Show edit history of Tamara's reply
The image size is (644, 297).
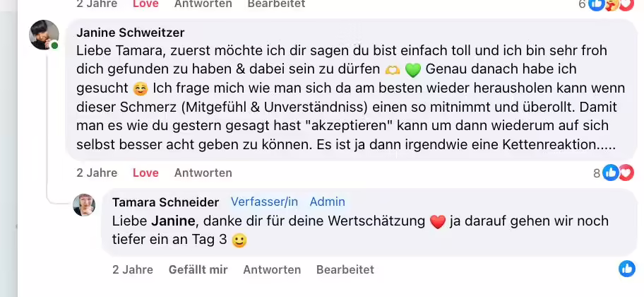(x=345, y=269)
